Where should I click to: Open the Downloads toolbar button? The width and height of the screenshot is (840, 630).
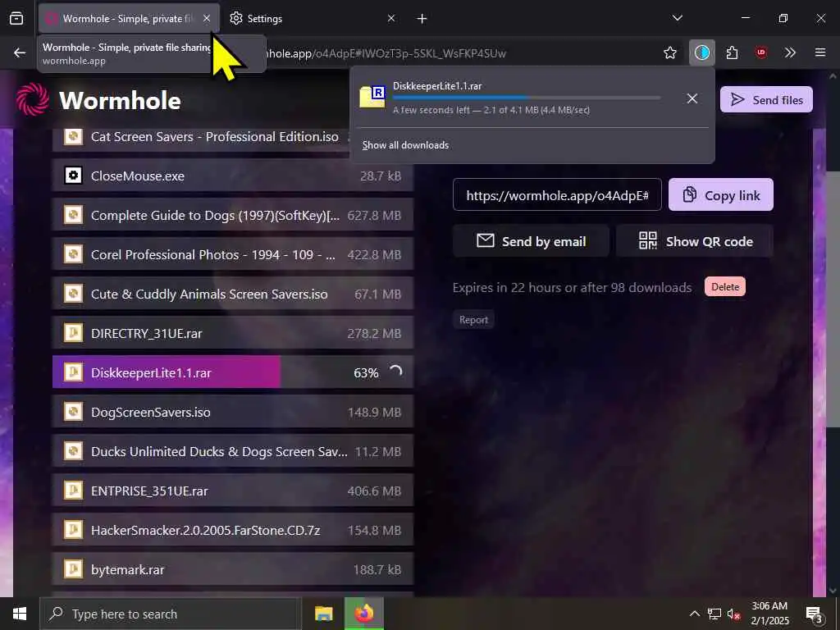pyautogui.click(x=702, y=52)
